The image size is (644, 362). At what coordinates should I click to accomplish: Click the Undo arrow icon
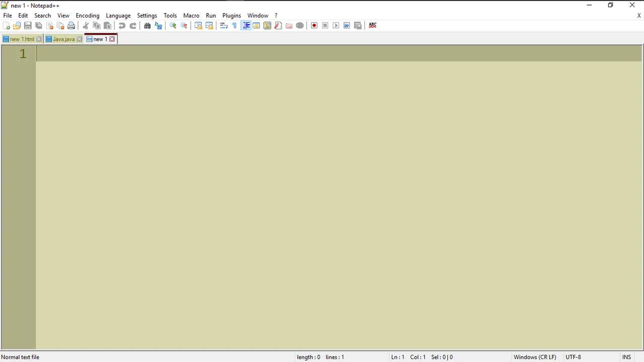tap(122, 26)
